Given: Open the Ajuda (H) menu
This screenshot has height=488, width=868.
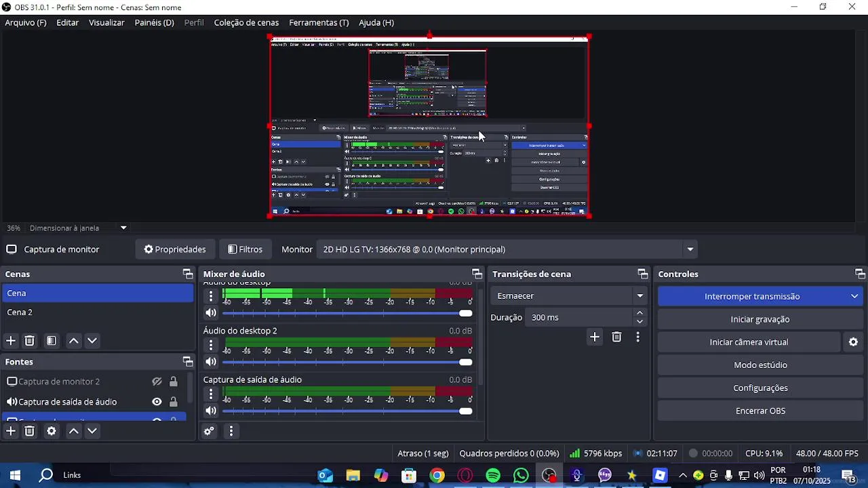Looking at the screenshot, I should tap(376, 22).
